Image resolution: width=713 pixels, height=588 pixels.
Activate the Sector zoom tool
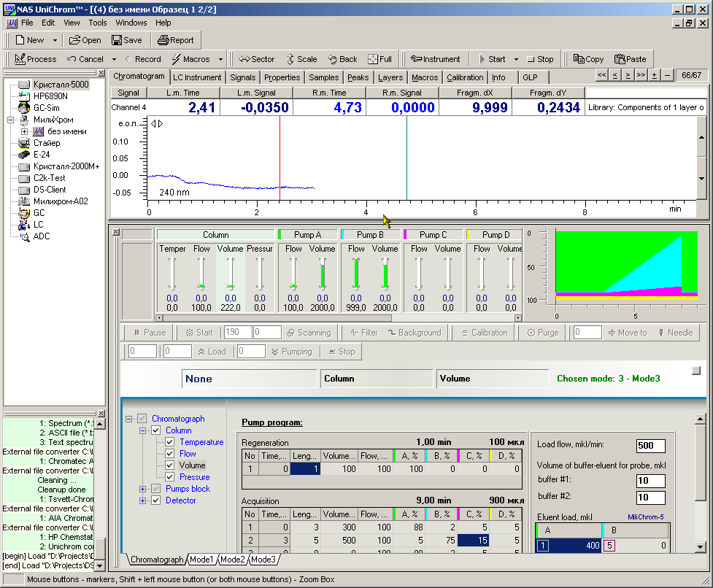(x=256, y=59)
